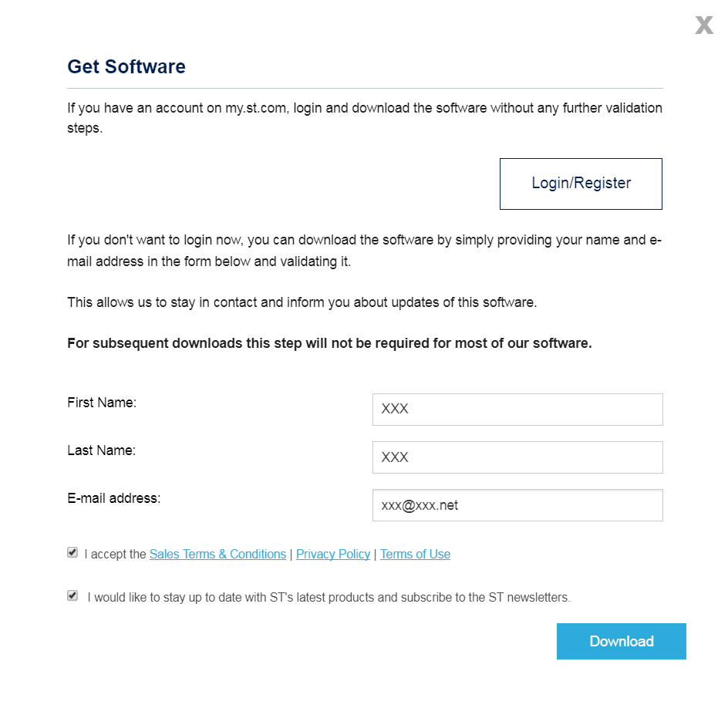This screenshot has height=715, width=728.
Task: Click the newsletter subscription label text
Action: coord(329,598)
